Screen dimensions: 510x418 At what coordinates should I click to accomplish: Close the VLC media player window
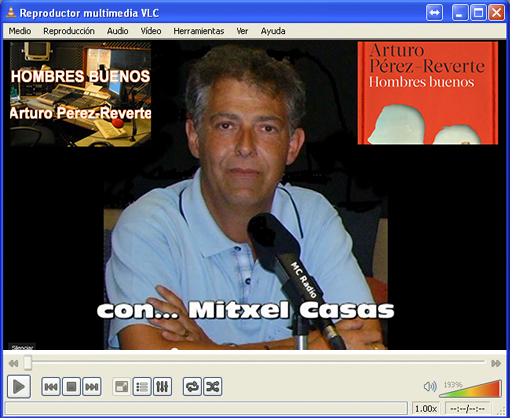(x=496, y=13)
